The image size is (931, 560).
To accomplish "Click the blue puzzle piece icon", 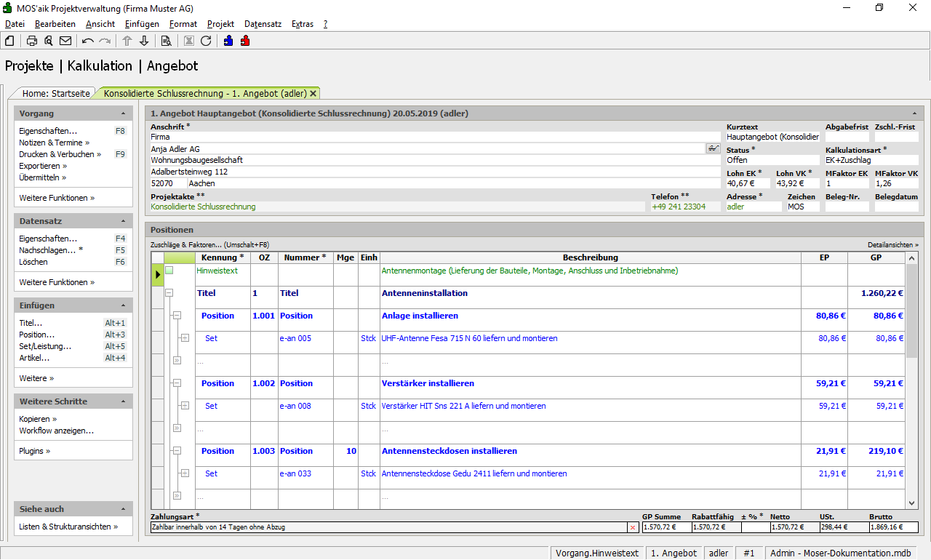I will (x=228, y=41).
